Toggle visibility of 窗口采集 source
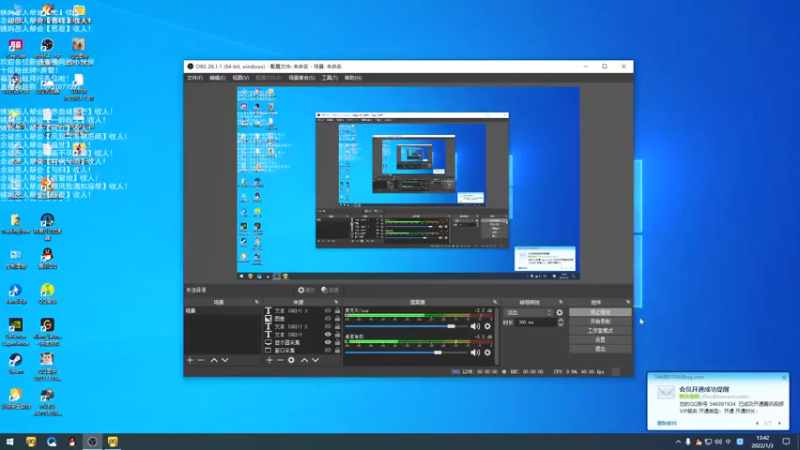800x450 pixels. [328, 351]
